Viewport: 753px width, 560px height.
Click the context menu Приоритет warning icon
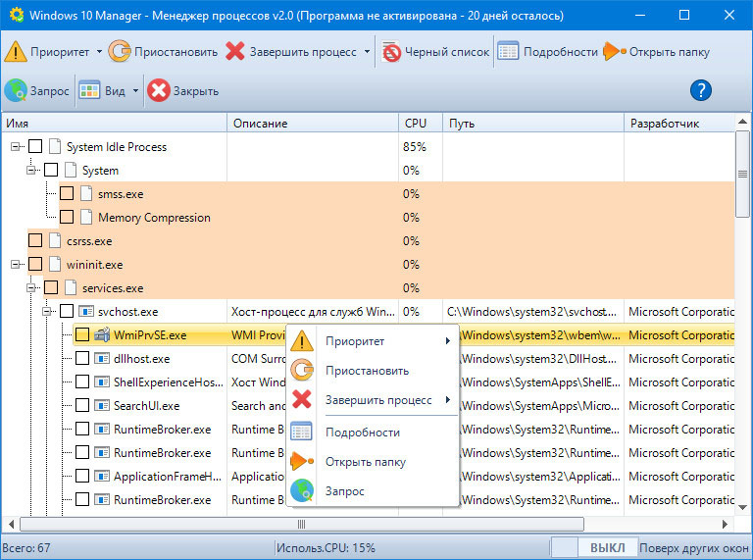click(302, 341)
